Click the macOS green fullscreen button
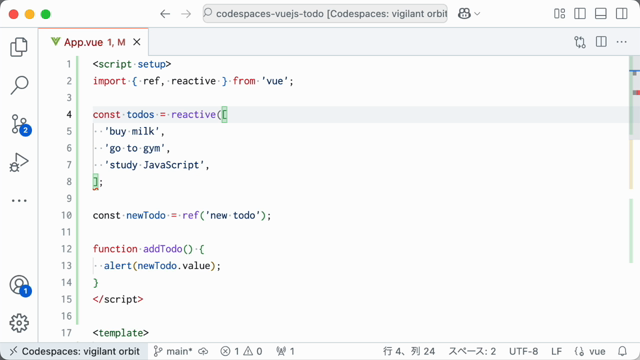This screenshot has height=360, width=640. pyautogui.click(x=46, y=14)
